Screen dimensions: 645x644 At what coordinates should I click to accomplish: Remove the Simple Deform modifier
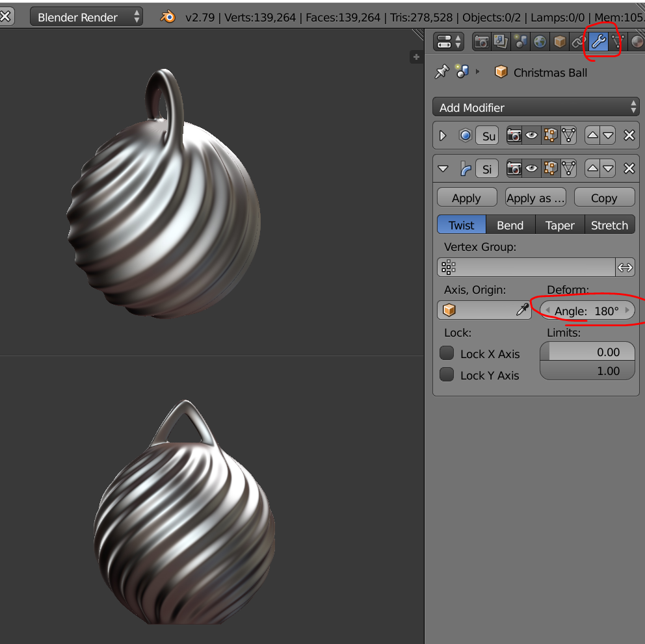click(629, 168)
